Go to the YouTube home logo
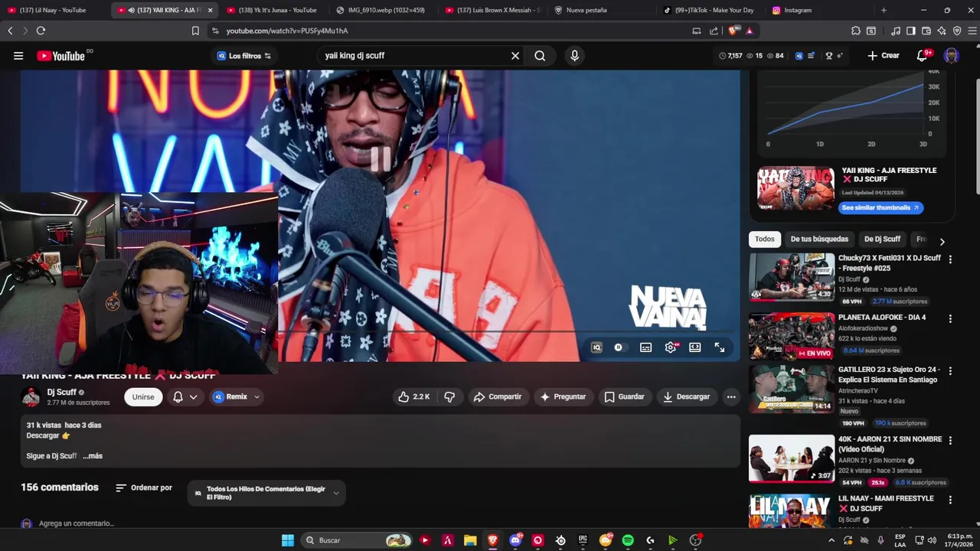This screenshot has height=551, width=980. click(60, 56)
